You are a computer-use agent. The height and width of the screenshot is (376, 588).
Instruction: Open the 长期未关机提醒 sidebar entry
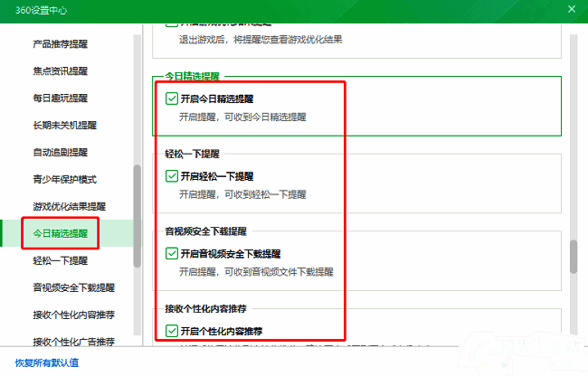(x=66, y=125)
